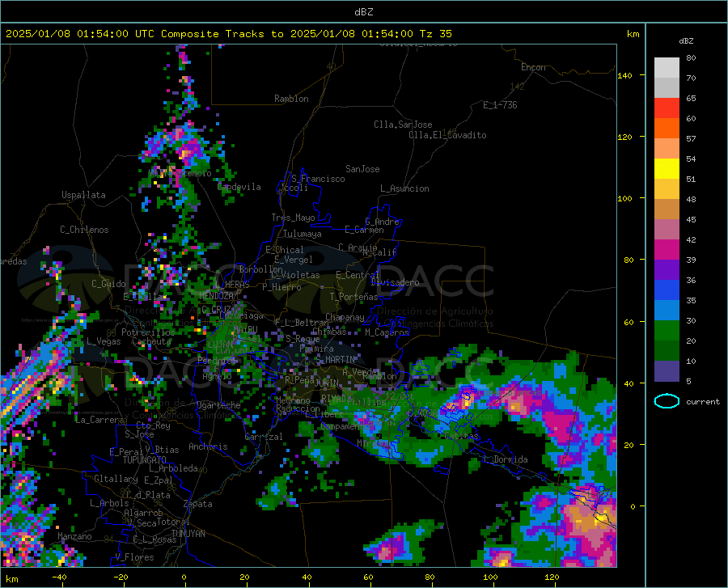The width and height of the screenshot is (728, 588).
Task: Click the 'TUNUYAN' map label
Action: click(x=188, y=533)
